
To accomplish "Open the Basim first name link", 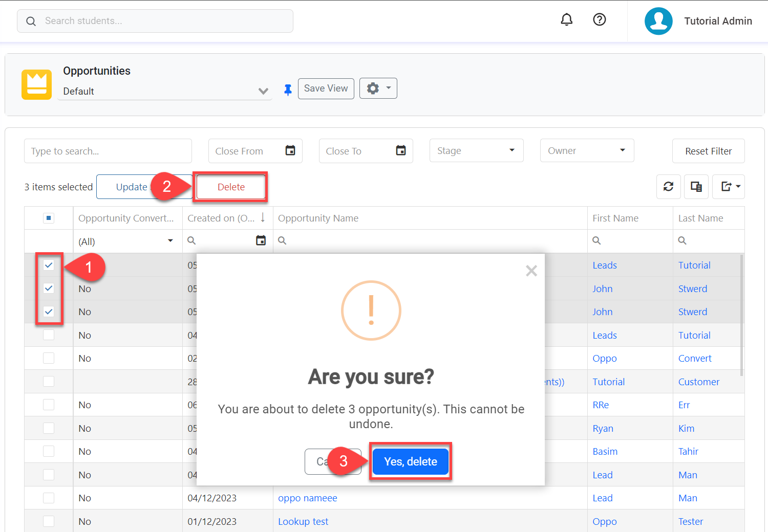I will click(605, 451).
